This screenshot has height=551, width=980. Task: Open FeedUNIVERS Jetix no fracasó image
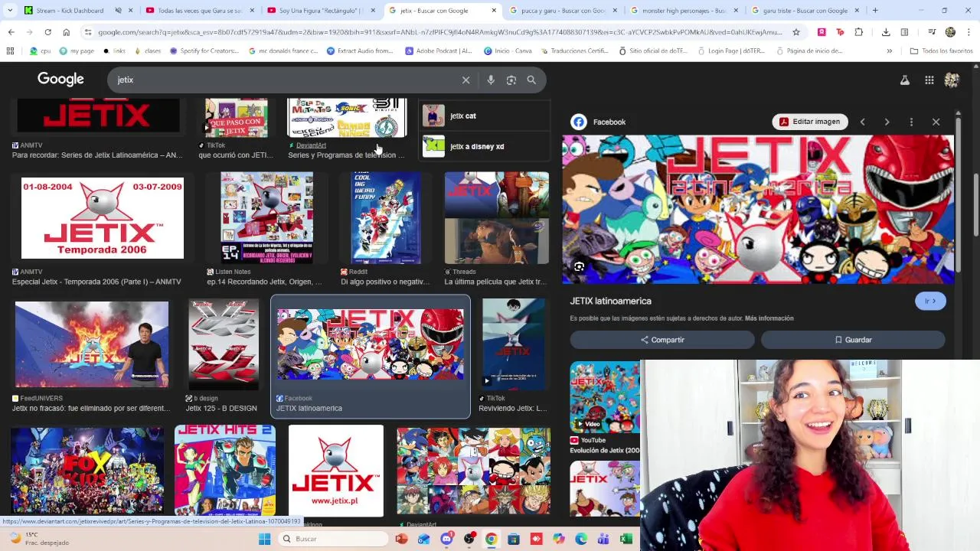click(x=92, y=344)
